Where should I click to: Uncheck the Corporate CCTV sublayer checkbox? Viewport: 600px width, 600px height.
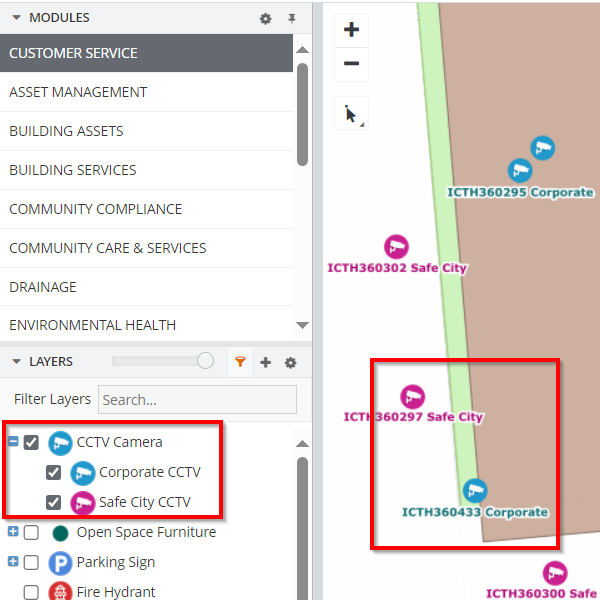[x=54, y=472]
